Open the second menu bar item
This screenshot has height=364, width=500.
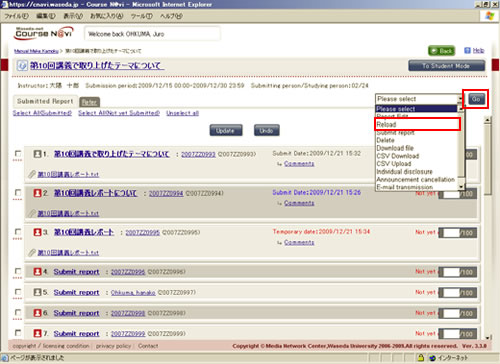click(x=46, y=16)
